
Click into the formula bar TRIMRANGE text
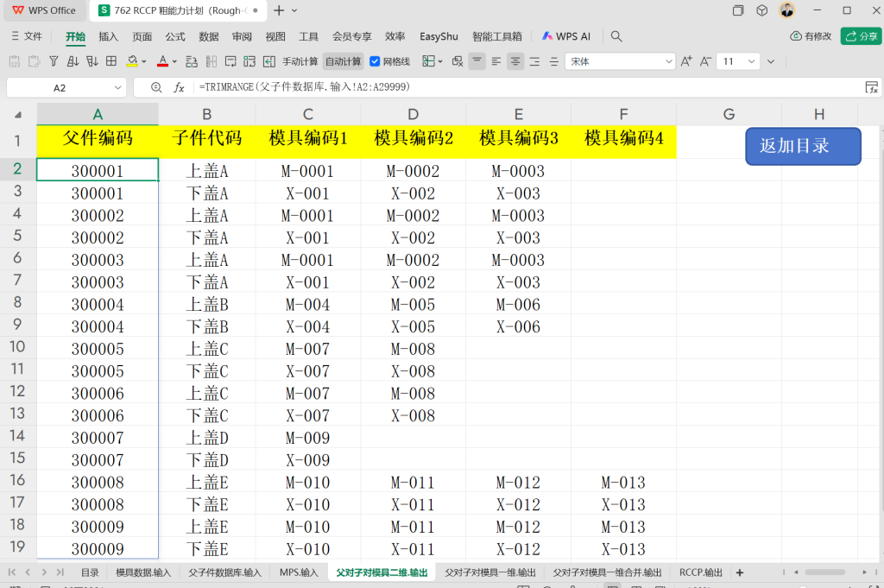[305, 87]
